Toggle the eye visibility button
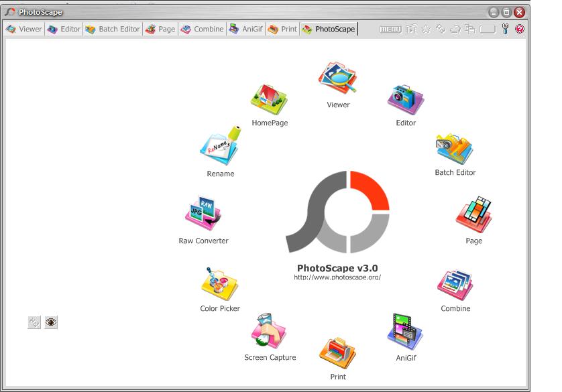562x392 pixels. click(x=51, y=322)
